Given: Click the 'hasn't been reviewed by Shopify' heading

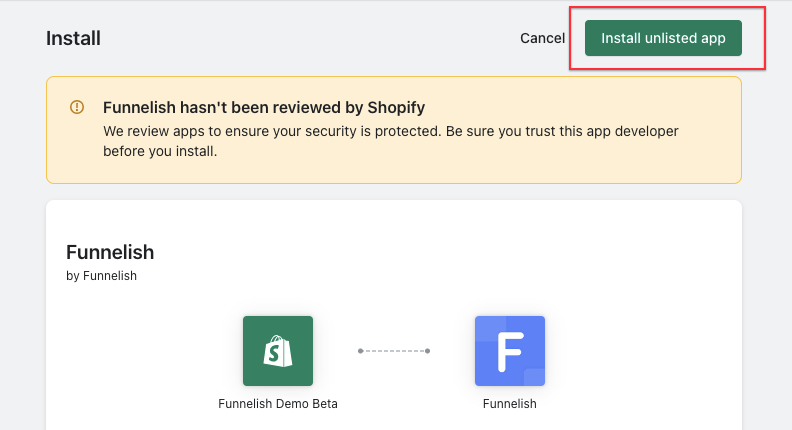Looking at the screenshot, I should [266, 107].
